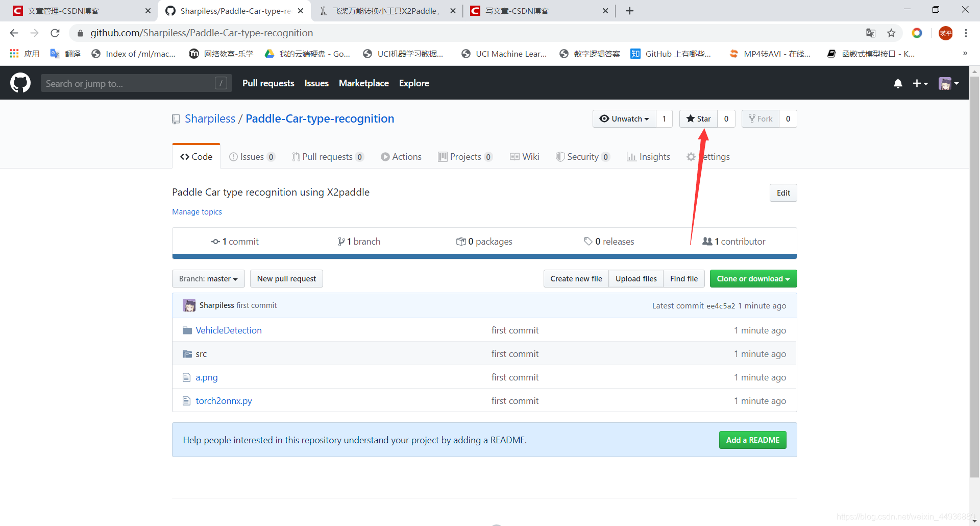The image size is (980, 526).
Task: Click New pull request
Action: 286,279
